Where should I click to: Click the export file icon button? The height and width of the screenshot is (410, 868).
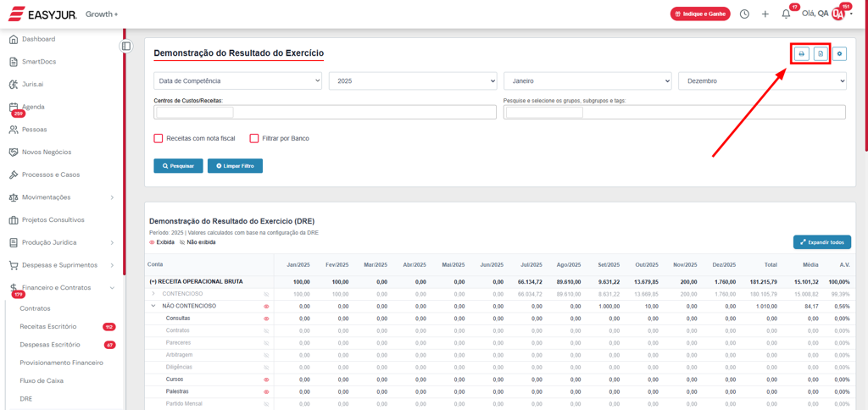[x=820, y=54]
